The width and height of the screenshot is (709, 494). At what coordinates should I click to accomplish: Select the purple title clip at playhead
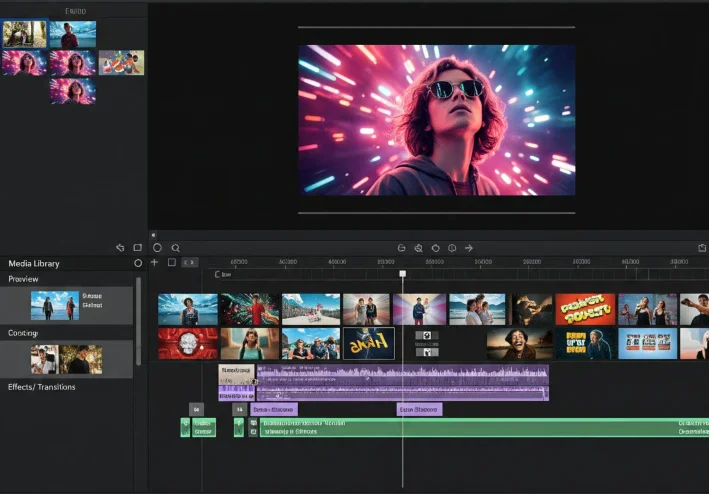(419, 409)
